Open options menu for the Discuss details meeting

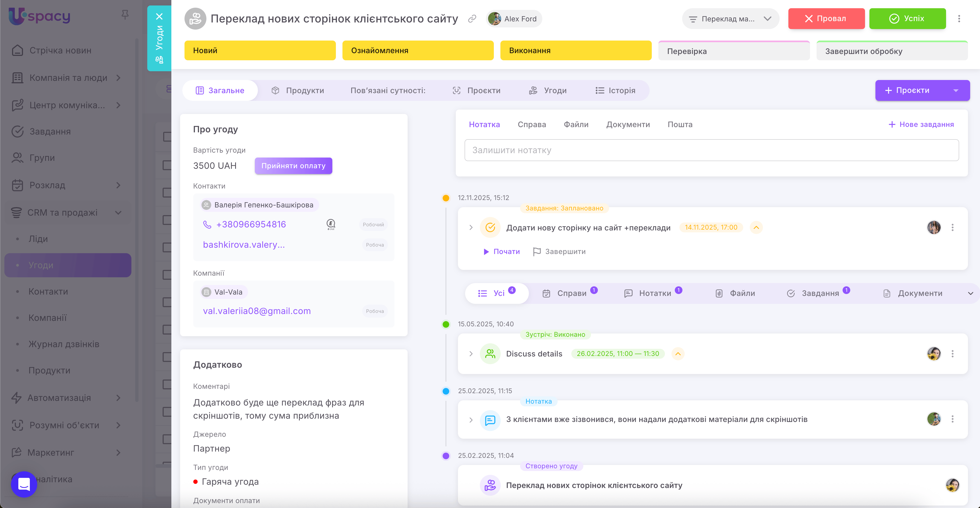(x=953, y=354)
